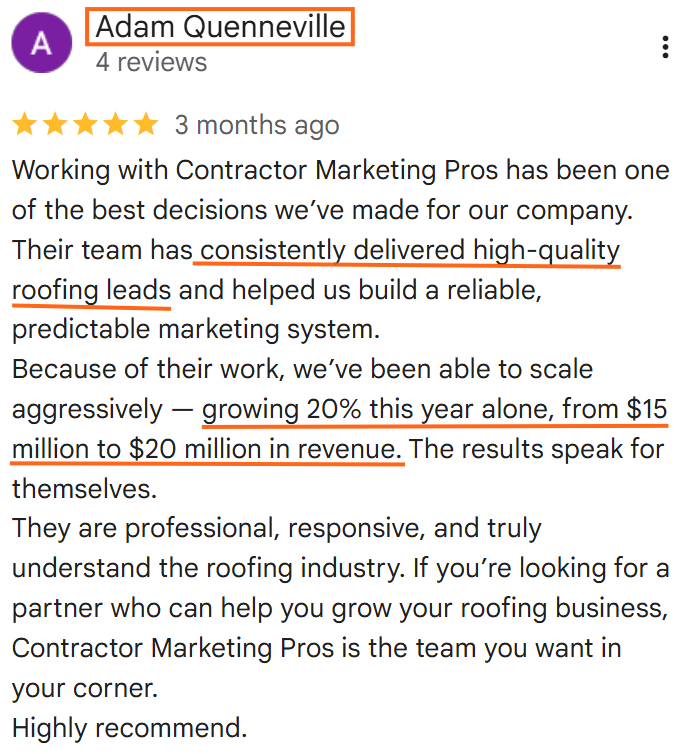Click the purple "A" reviewer avatar
The image size is (693, 754).
[42, 44]
